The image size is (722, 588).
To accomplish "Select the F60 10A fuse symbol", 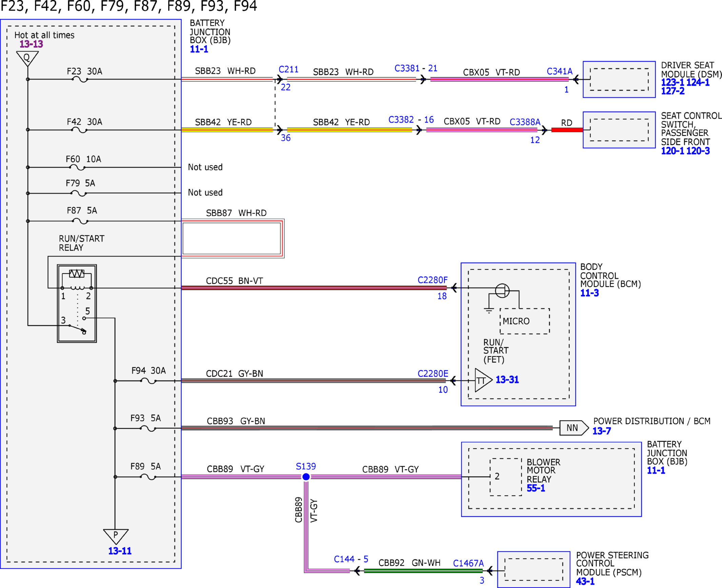I will pyautogui.click(x=77, y=167).
